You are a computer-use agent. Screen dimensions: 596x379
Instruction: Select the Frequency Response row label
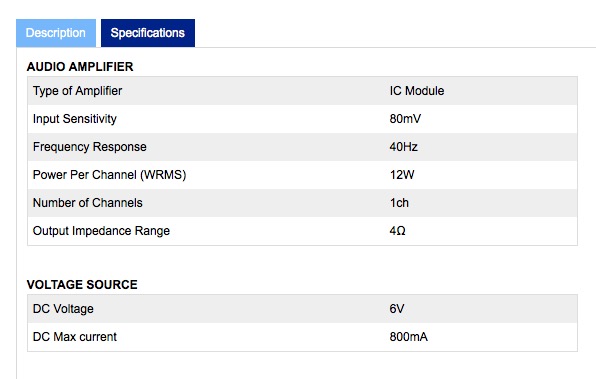(x=90, y=147)
